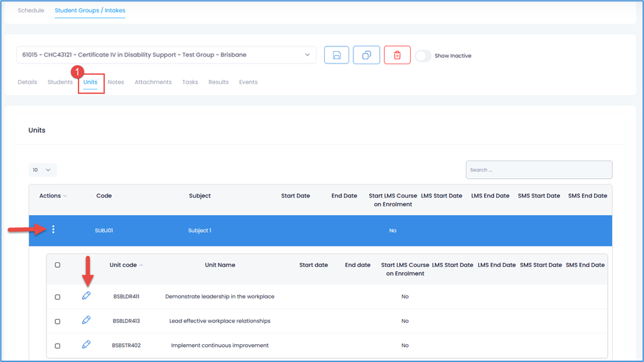Open the Students tab

click(x=60, y=82)
